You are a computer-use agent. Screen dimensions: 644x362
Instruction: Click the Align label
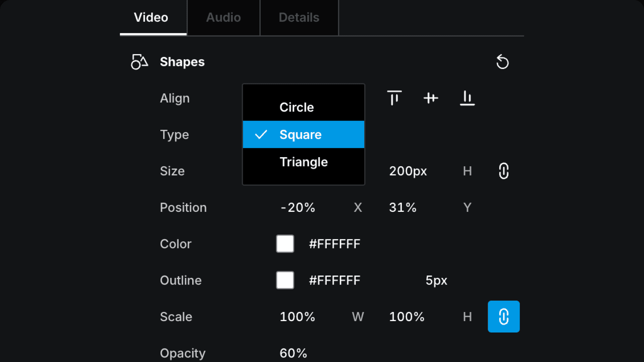point(175,98)
